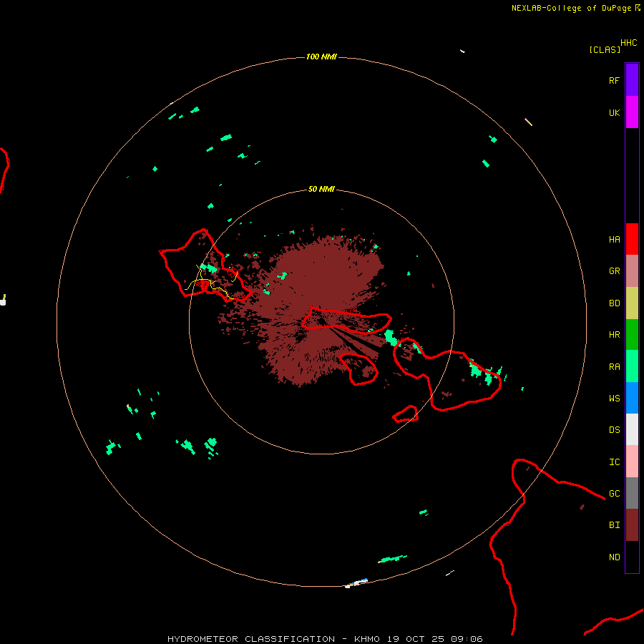Click the RF purple color swatch
The height and width of the screenshot is (644, 644).
[x=632, y=80]
